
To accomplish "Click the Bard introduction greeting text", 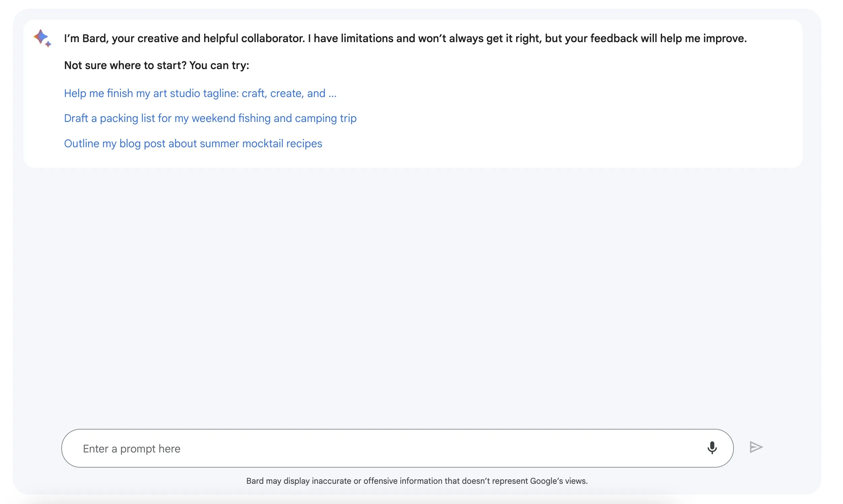I will 405,38.
